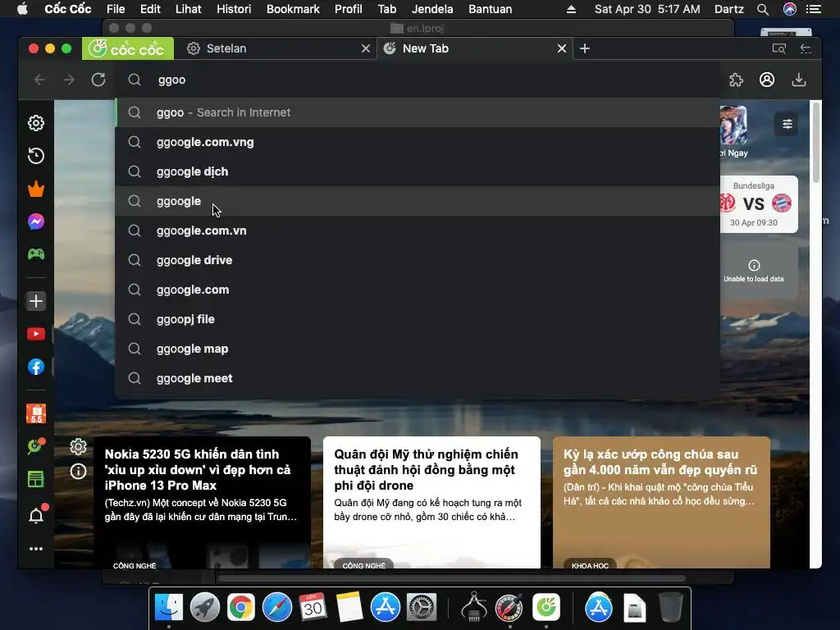Open the downloads icon in toolbar
The height and width of the screenshot is (630, 840).
tap(799, 80)
